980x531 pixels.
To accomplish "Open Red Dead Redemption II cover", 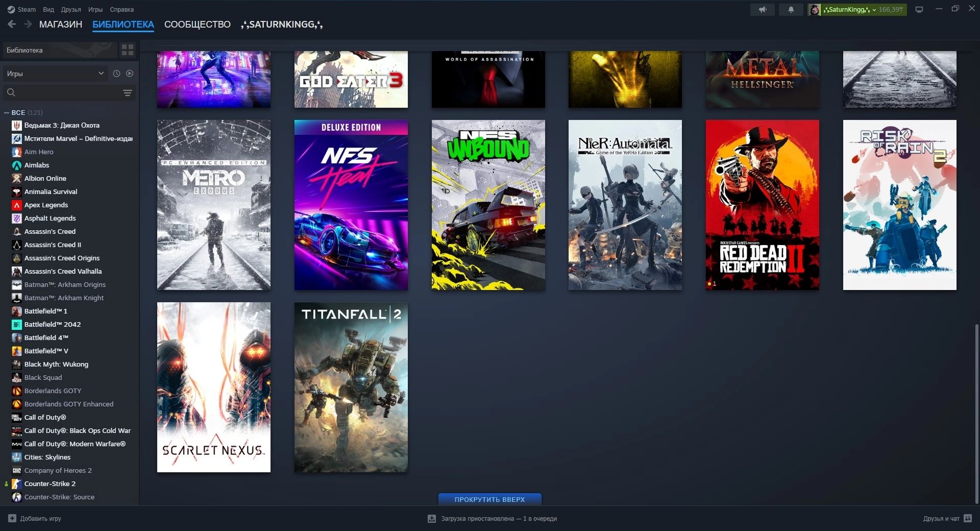I will pos(763,205).
